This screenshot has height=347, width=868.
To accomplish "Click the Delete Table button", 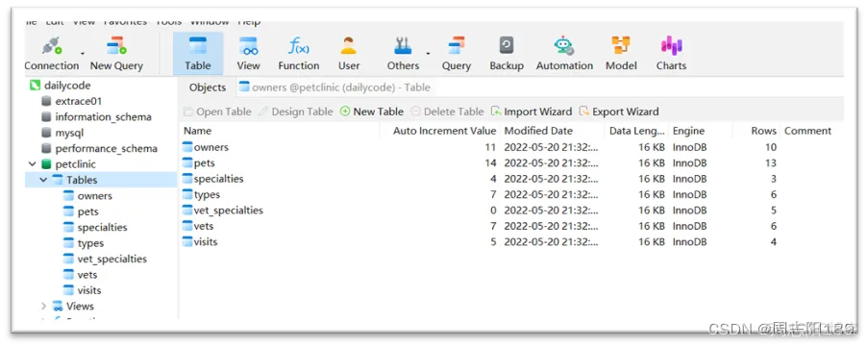I will pos(447,112).
